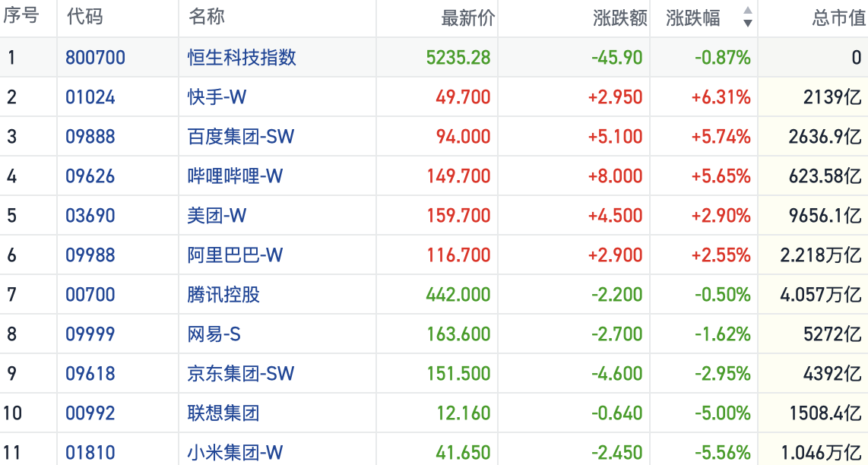Select the -2.95% change value
Viewport: 868px width, 465px height.
[x=724, y=374]
